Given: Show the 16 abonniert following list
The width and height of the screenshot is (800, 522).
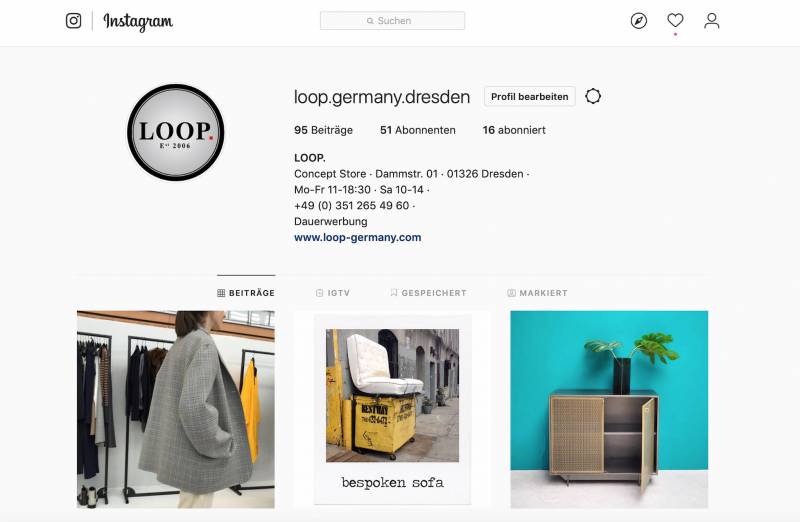Looking at the screenshot, I should (x=514, y=130).
